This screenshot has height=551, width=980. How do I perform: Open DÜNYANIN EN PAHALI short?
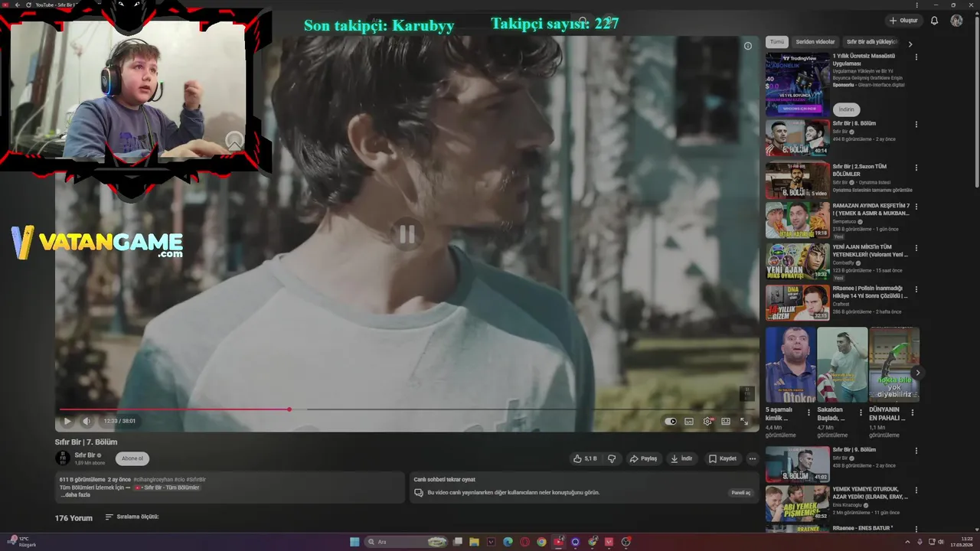(x=894, y=365)
